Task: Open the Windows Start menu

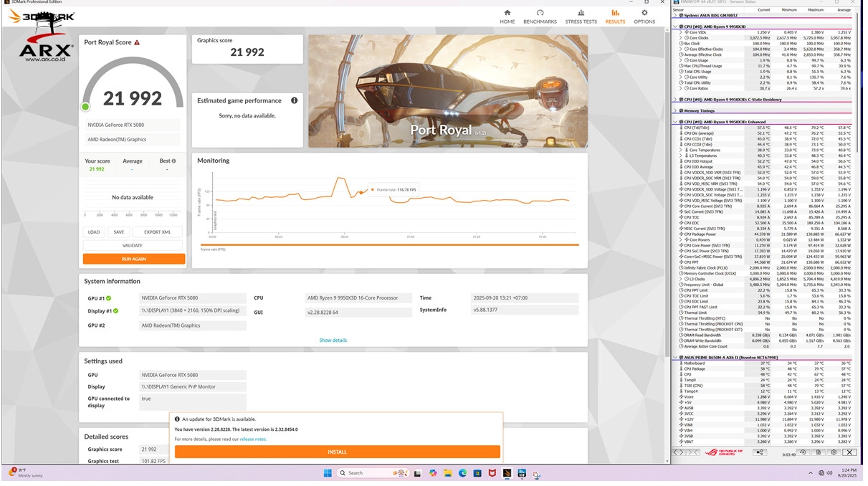Action: coord(328,473)
